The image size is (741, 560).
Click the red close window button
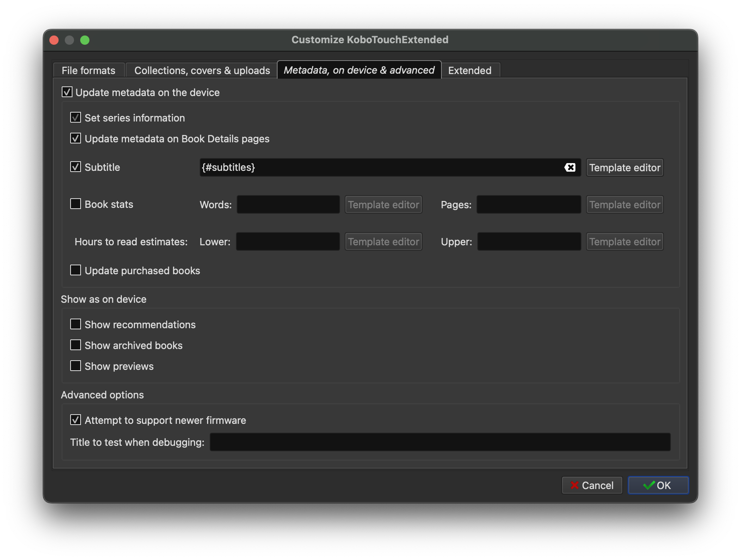(54, 40)
